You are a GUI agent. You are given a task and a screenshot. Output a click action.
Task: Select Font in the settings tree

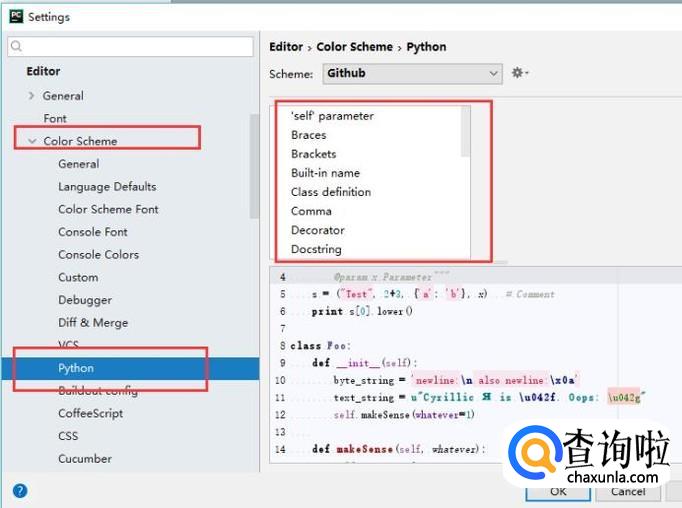55,118
